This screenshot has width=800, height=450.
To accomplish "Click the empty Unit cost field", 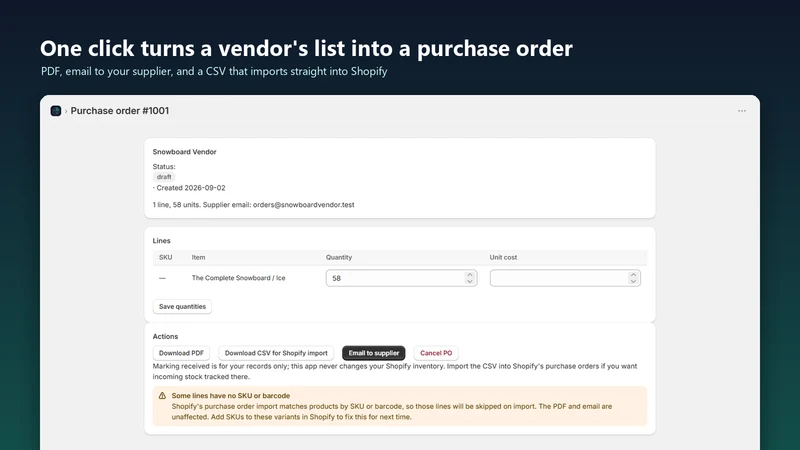I will (565, 278).
